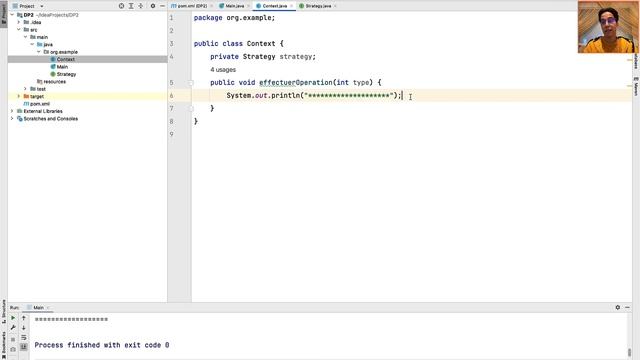The width and height of the screenshot is (640, 360).
Task: Click the webcam video thumbnail
Action: (x=608, y=27)
